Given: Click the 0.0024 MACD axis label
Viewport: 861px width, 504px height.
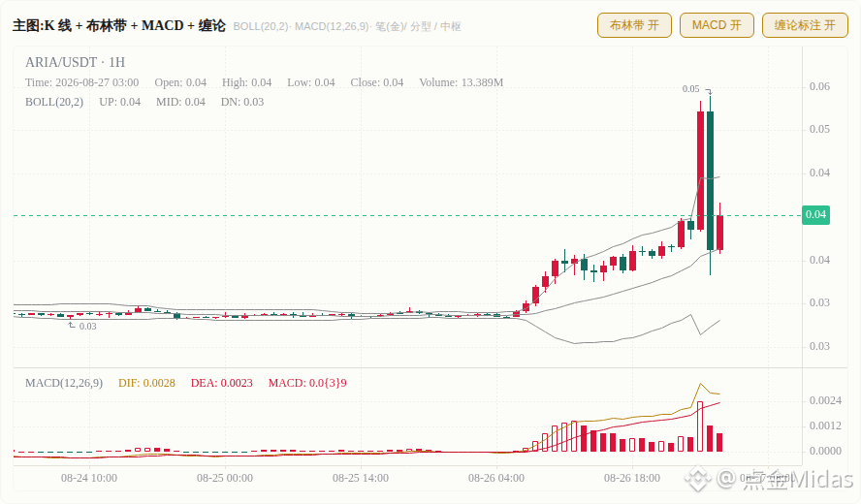Looking at the screenshot, I should (825, 401).
